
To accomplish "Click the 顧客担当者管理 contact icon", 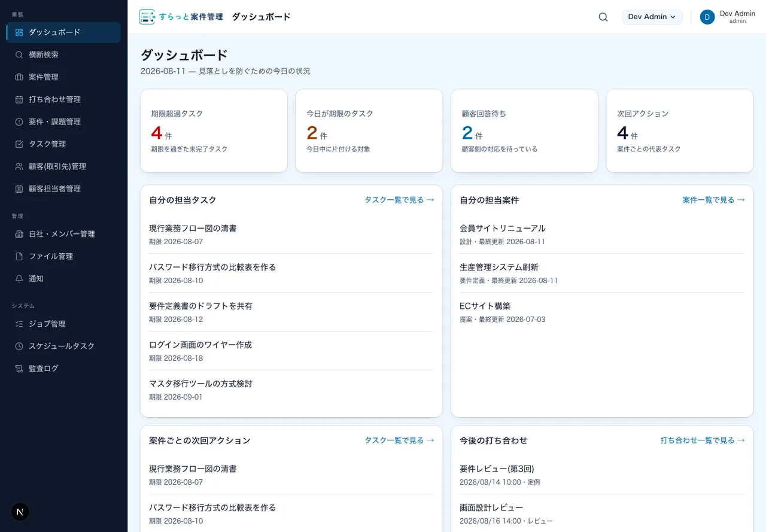I will (x=19, y=189).
